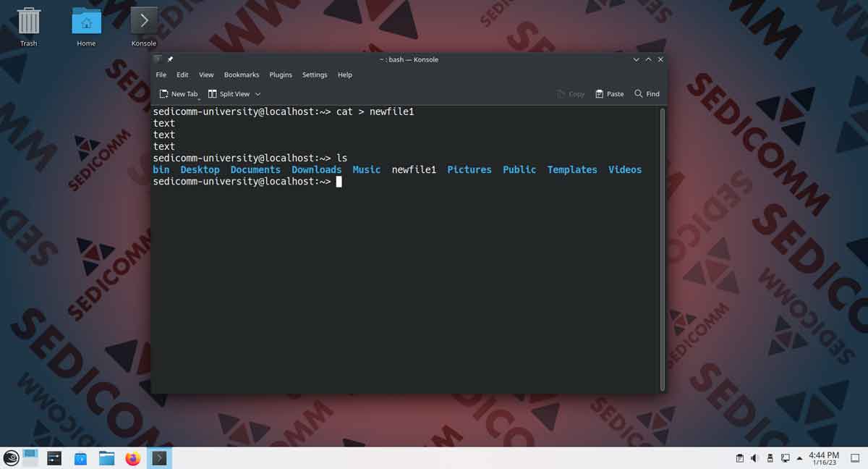Open a New Tab in Konsole

pos(178,93)
